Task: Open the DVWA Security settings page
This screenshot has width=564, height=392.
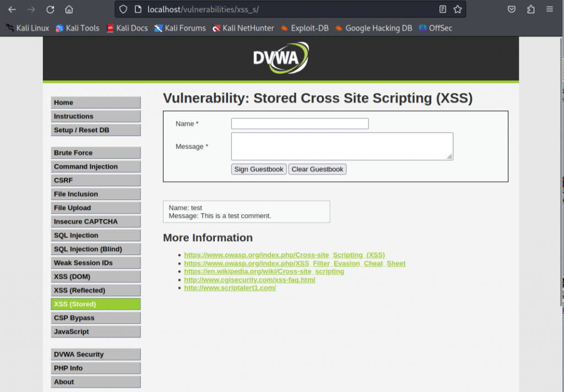Action: pos(95,354)
